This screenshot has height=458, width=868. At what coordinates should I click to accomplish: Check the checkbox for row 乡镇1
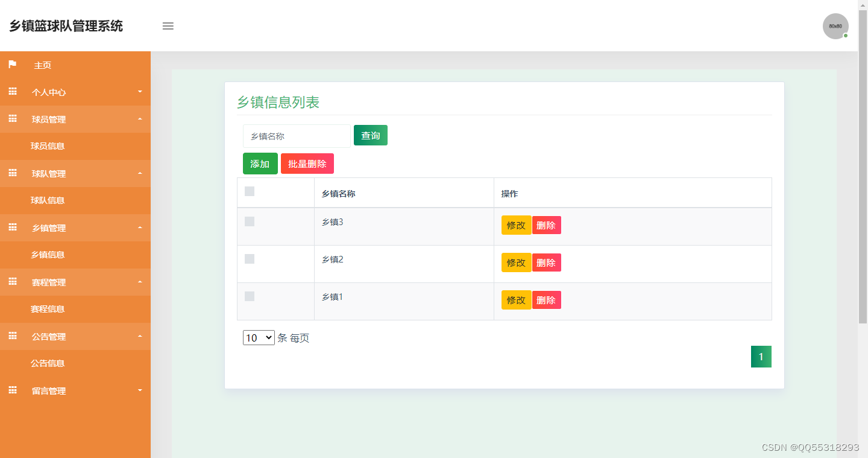click(x=250, y=296)
